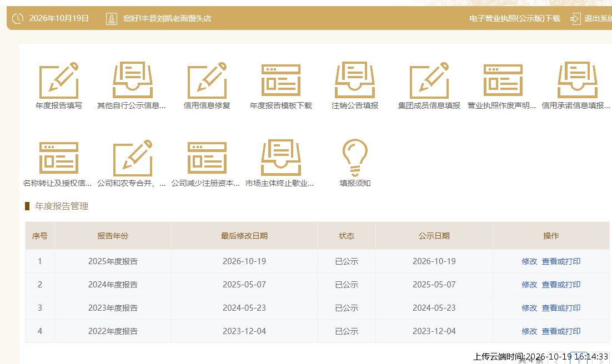
Task: Click the 2023年度报告 cell
Action: (x=113, y=308)
